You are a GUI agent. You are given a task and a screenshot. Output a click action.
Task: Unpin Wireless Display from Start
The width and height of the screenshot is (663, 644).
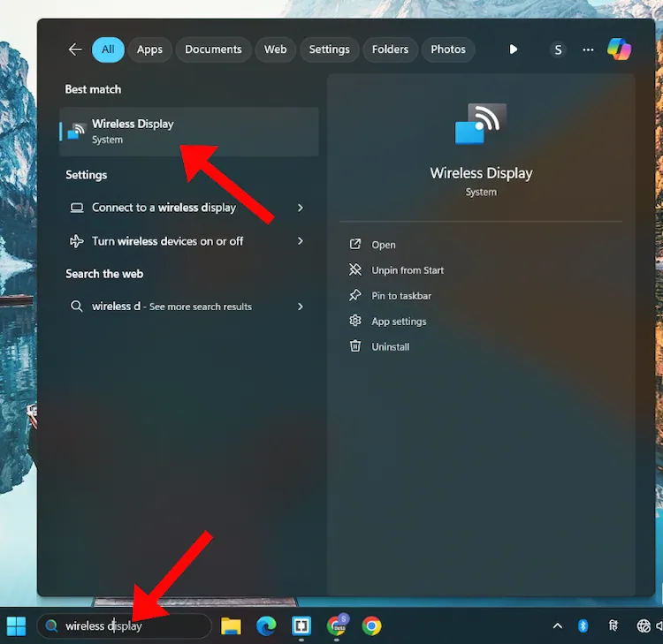coord(408,270)
